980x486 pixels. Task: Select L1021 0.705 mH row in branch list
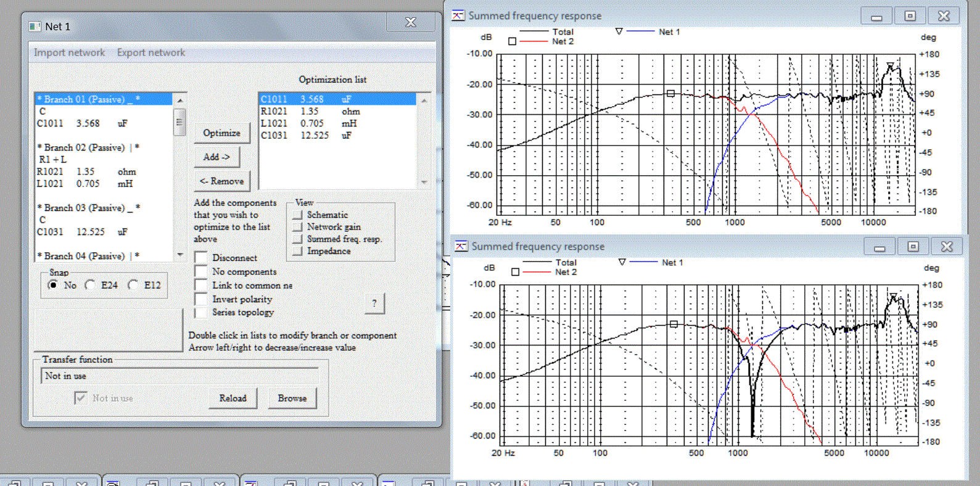point(104,184)
